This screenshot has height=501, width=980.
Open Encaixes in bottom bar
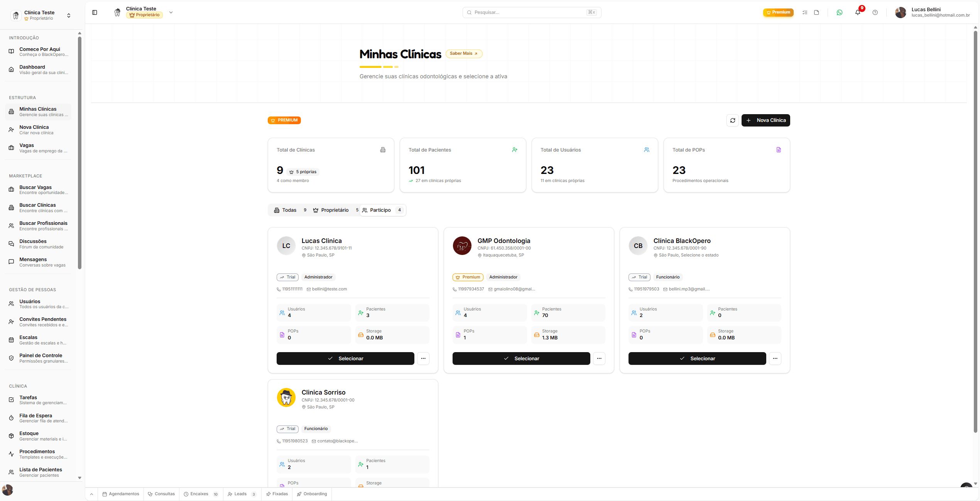[201, 494]
